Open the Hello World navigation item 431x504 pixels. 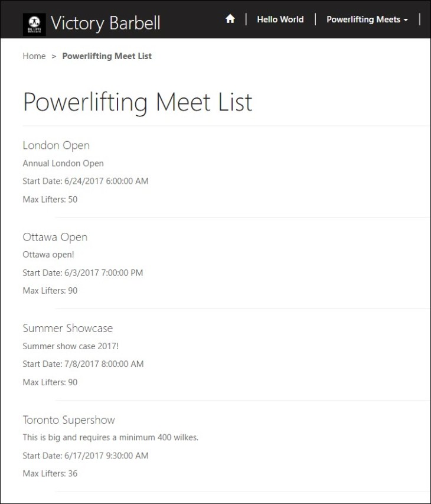click(280, 19)
